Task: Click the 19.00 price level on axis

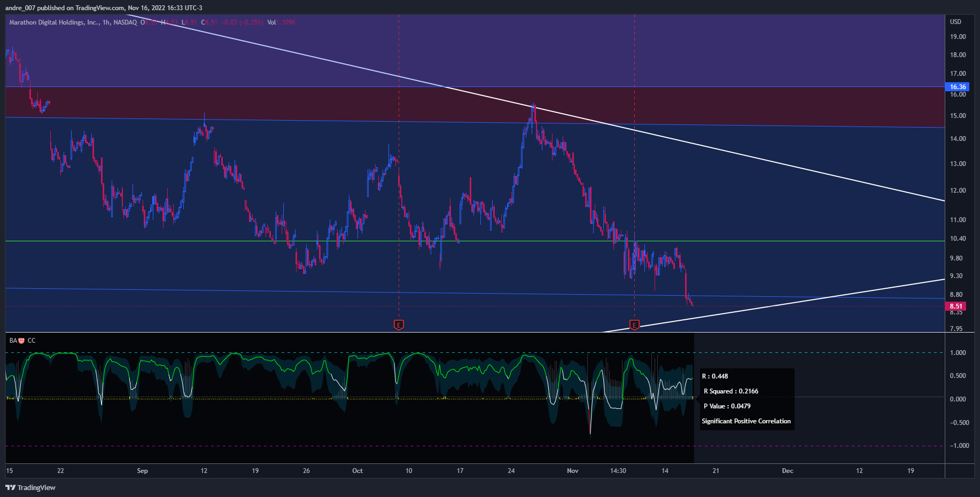Action: (958, 37)
